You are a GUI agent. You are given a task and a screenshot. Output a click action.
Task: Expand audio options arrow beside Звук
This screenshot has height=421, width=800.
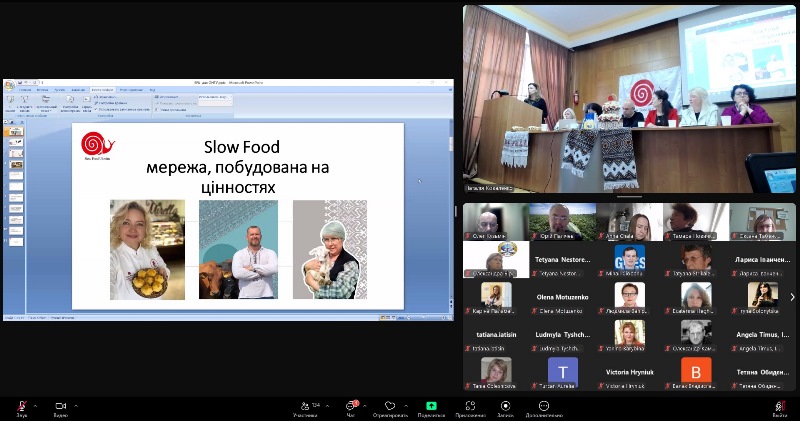(x=35, y=406)
